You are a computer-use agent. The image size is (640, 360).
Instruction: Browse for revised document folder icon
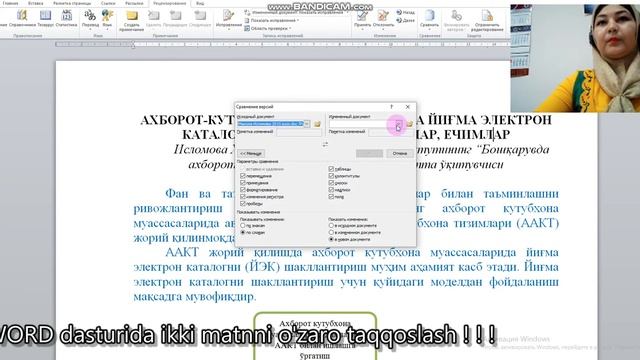point(409,124)
